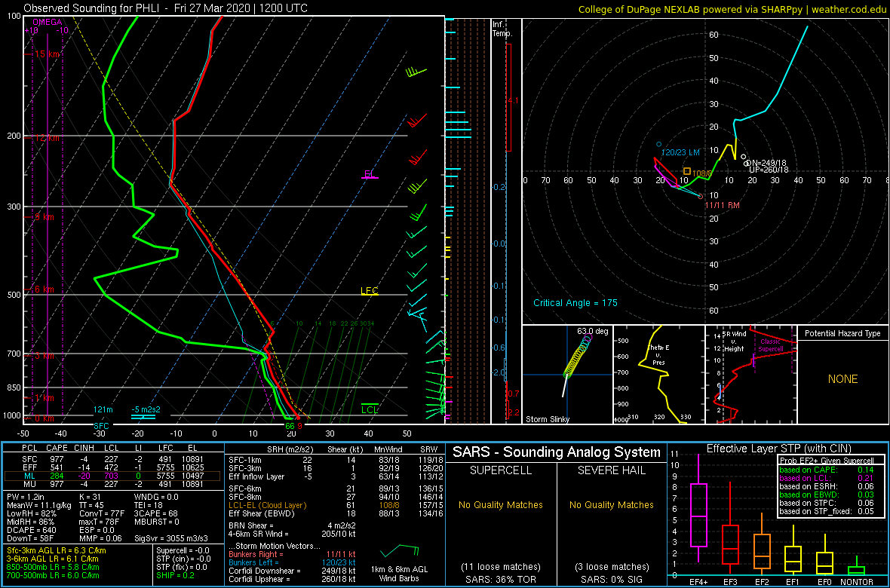Click the 121m label below skew-T

pos(104,410)
